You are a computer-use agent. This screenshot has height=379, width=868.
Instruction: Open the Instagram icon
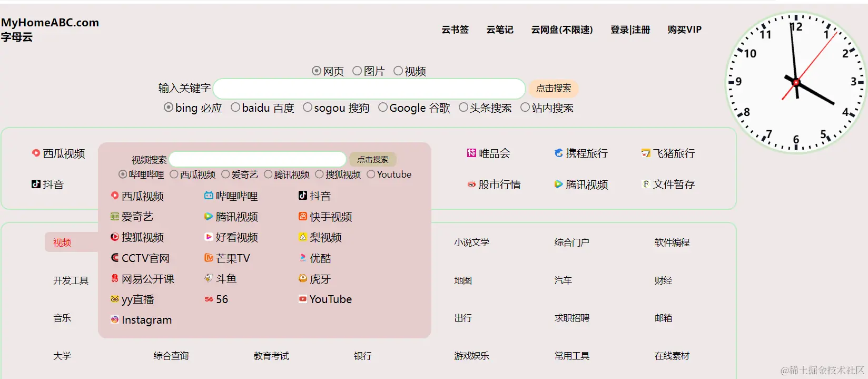[115, 319]
